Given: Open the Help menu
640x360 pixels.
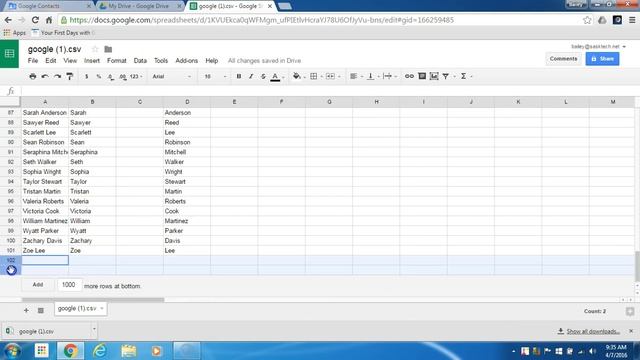Looking at the screenshot, I should 211,60.
